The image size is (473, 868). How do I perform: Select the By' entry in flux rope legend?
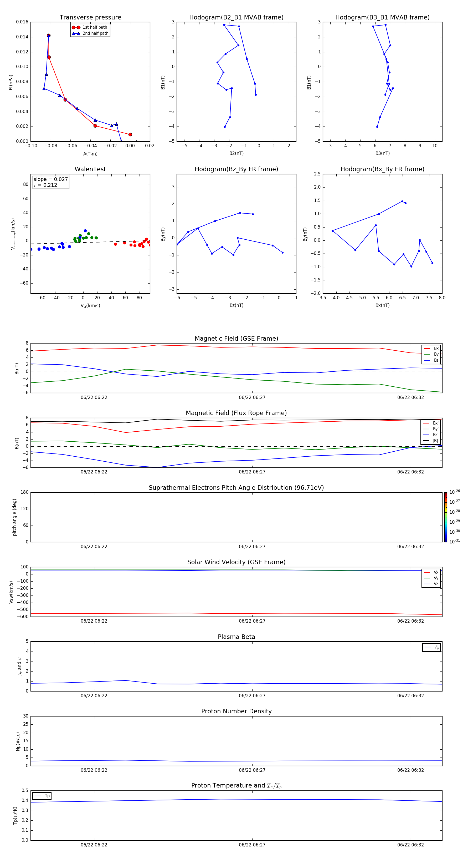pos(431,429)
